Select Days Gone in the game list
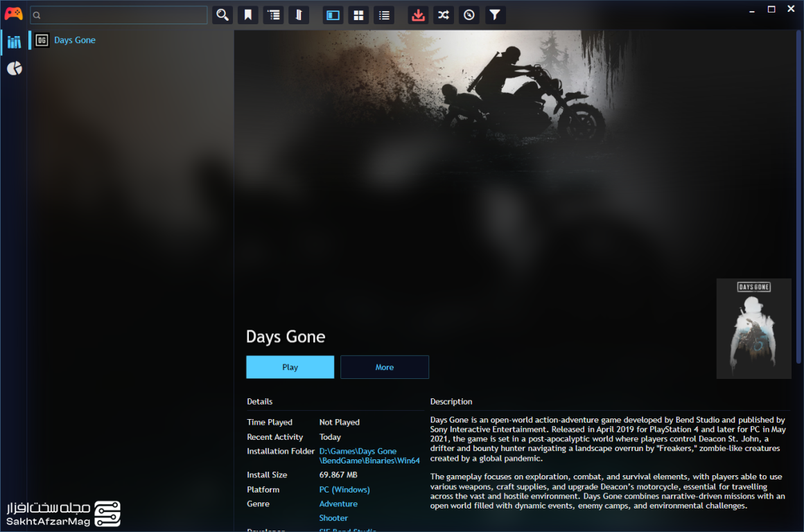 pyautogui.click(x=131, y=40)
